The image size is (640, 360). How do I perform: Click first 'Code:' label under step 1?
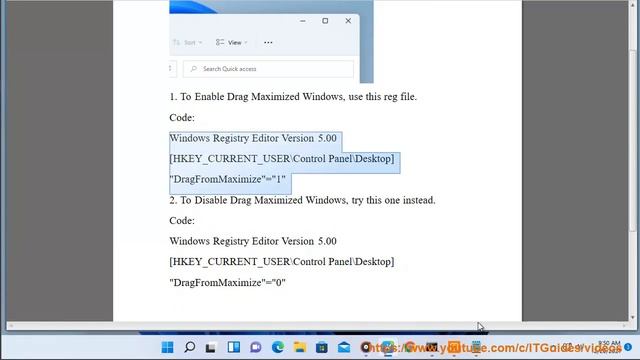click(182, 118)
